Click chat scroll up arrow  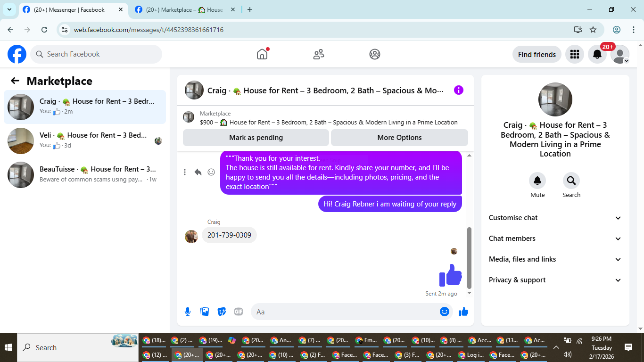(x=469, y=155)
